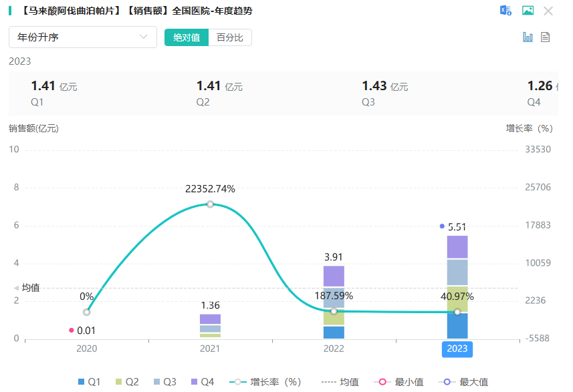This screenshot has width=573, height=392.
Task: Click the 2023 Q3 gray-blue bar segment
Action: pos(457,272)
